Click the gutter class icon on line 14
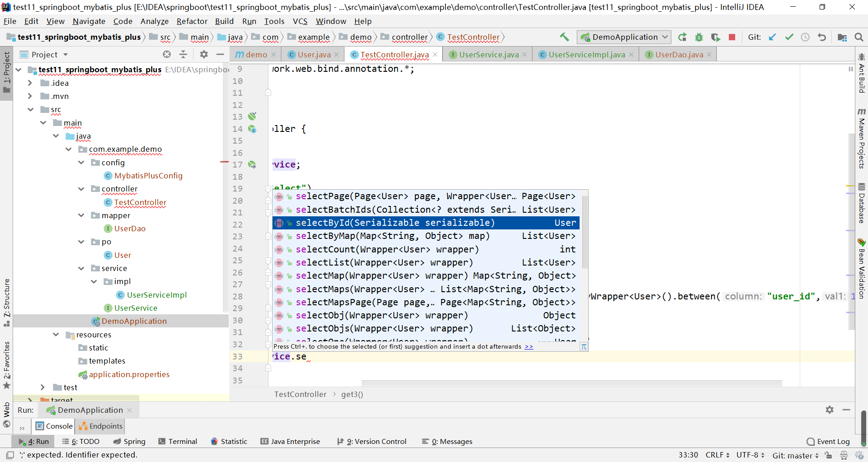Screen dimensions: 868x462 point(252,129)
